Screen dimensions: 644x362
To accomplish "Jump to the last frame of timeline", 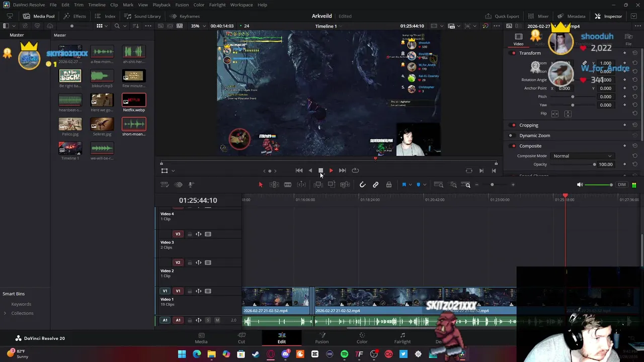I will [342, 170].
